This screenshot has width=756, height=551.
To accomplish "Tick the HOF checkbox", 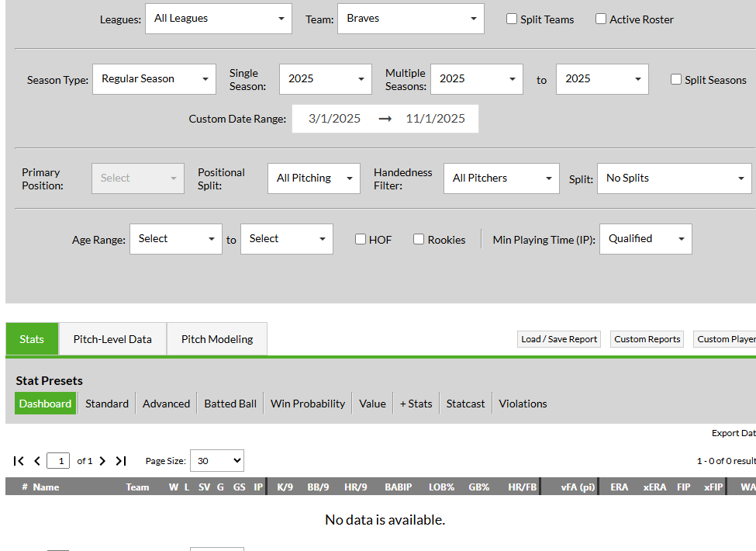I will [x=360, y=239].
